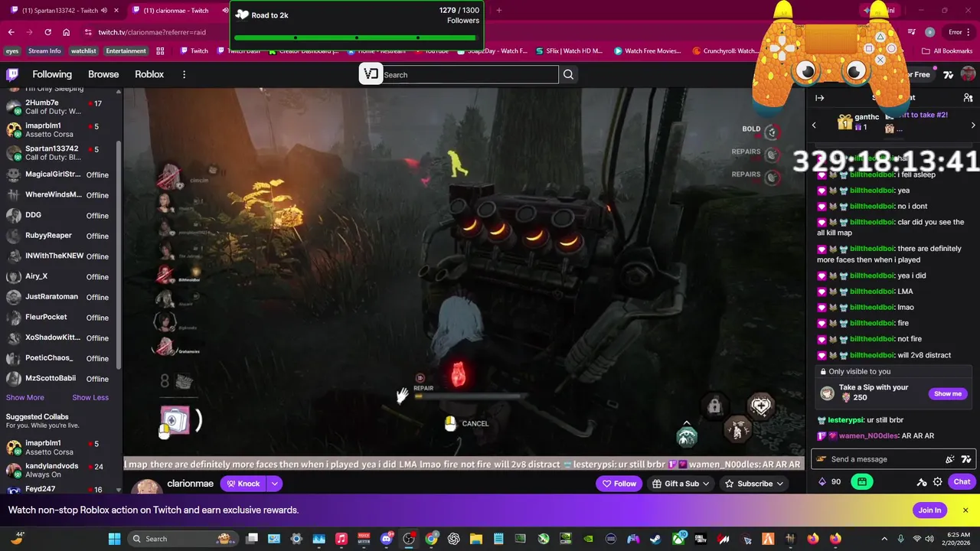View channel points balance 90
The height and width of the screenshot is (551, 980).
tap(830, 481)
